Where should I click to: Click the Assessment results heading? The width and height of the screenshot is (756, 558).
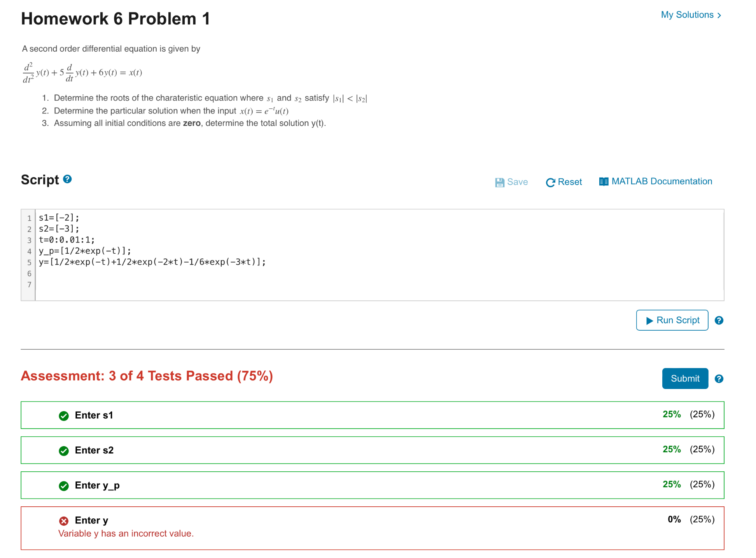pos(147,376)
